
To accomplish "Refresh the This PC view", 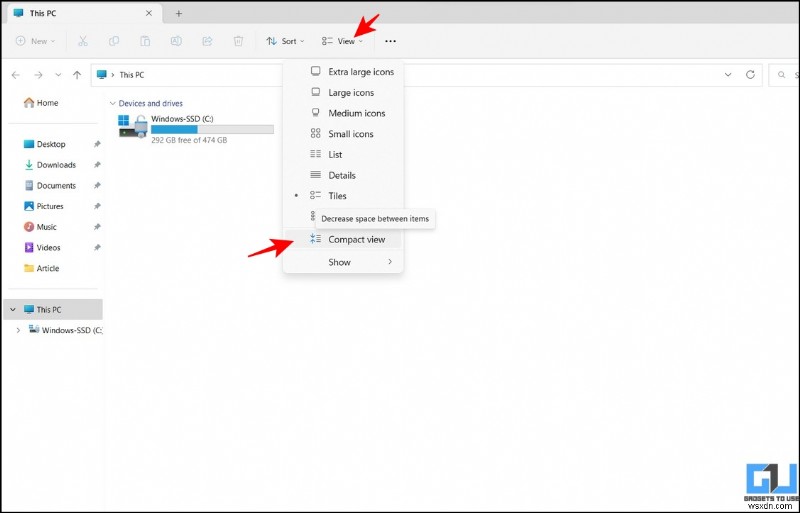I will click(750, 75).
